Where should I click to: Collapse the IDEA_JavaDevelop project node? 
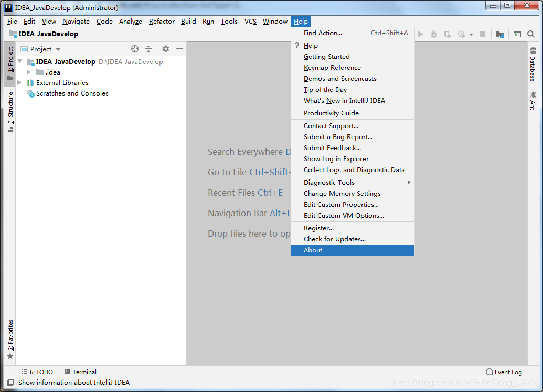[x=20, y=61]
